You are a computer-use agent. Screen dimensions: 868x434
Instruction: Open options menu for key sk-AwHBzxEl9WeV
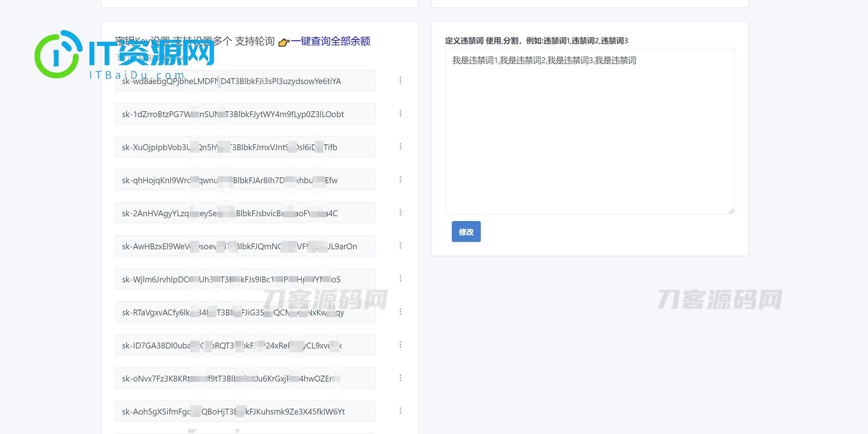coord(400,246)
